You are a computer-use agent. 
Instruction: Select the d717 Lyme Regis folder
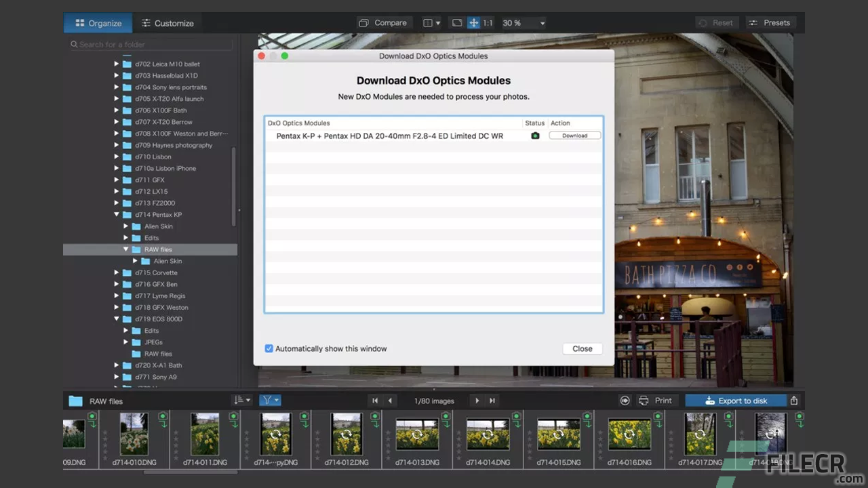tap(160, 296)
